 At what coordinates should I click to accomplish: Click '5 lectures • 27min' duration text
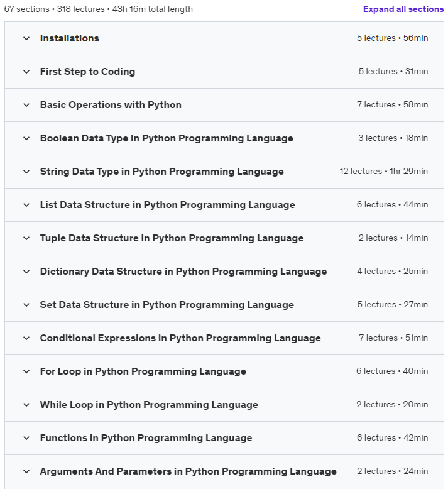coord(393,304)
